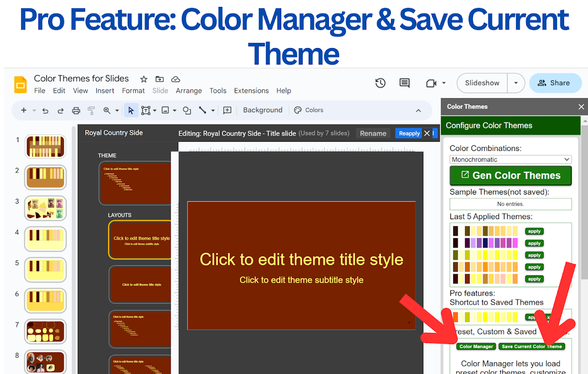588x374 pixels.
Task: Click the Color Manager button
Action: click(476, 346)
